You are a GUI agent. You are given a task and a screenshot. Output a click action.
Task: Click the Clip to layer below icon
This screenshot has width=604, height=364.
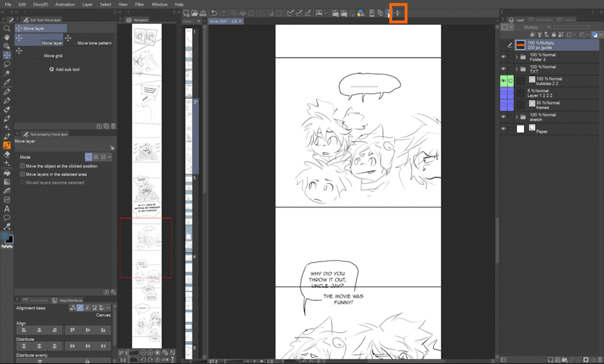533,35
